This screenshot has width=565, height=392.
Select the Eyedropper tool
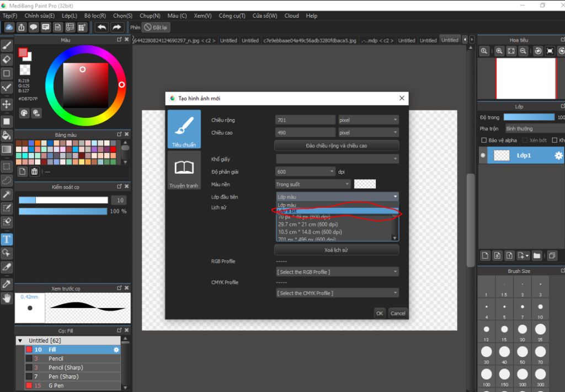point(7,284)
